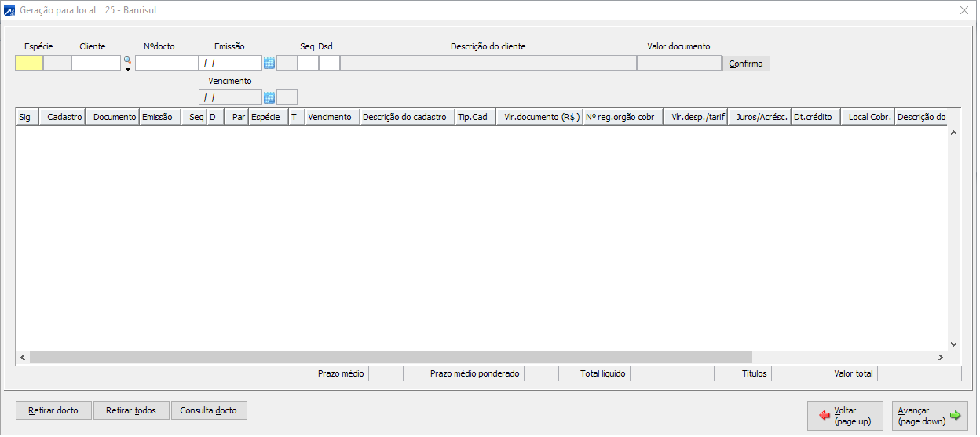
Task: Focus the Emissão date field
Action: click(x=230, y=64)
